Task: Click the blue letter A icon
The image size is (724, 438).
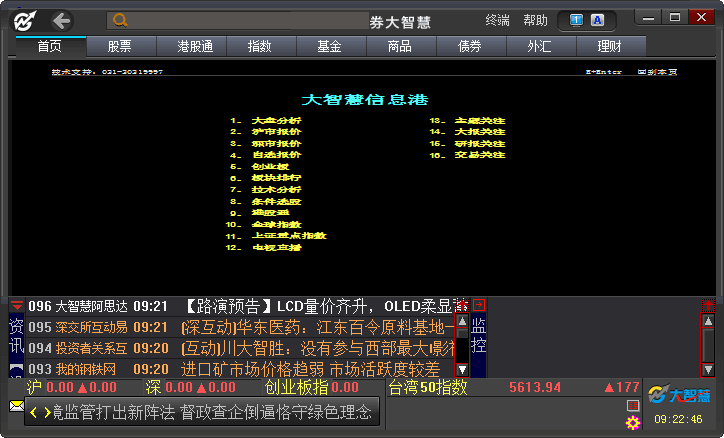Action: tap(597, 20)
